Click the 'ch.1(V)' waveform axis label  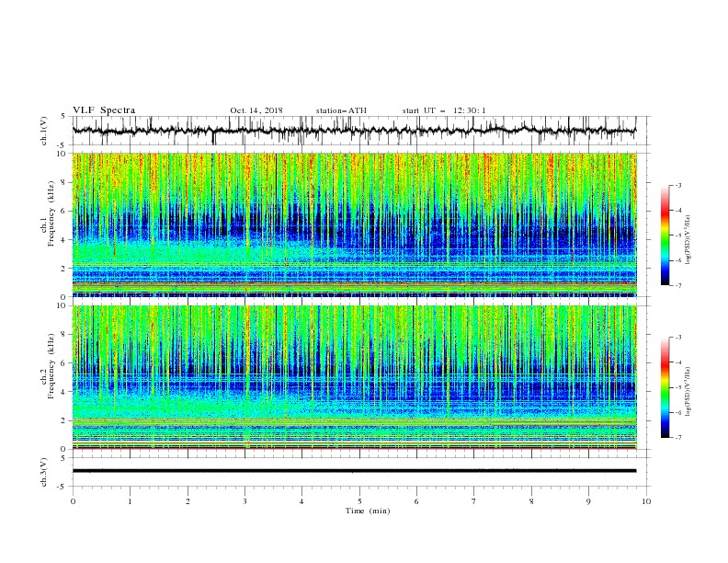pos(44,131)
